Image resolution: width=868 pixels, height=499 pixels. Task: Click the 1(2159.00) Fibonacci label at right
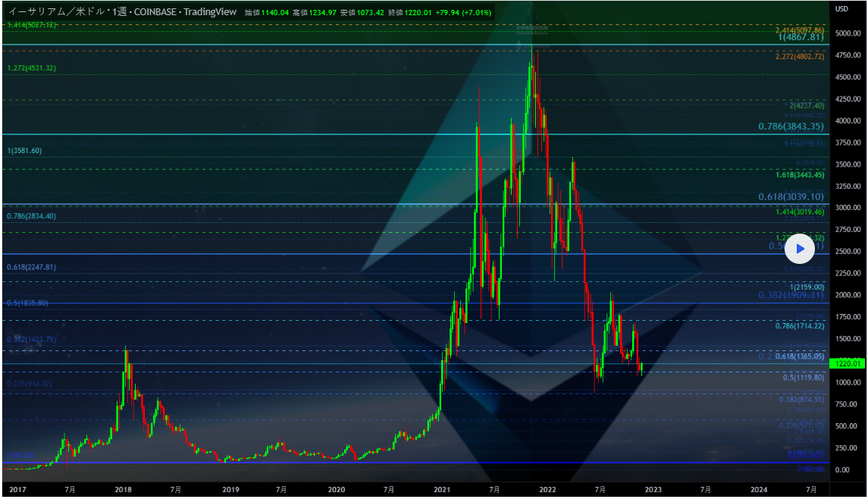(x=807, y=287)
